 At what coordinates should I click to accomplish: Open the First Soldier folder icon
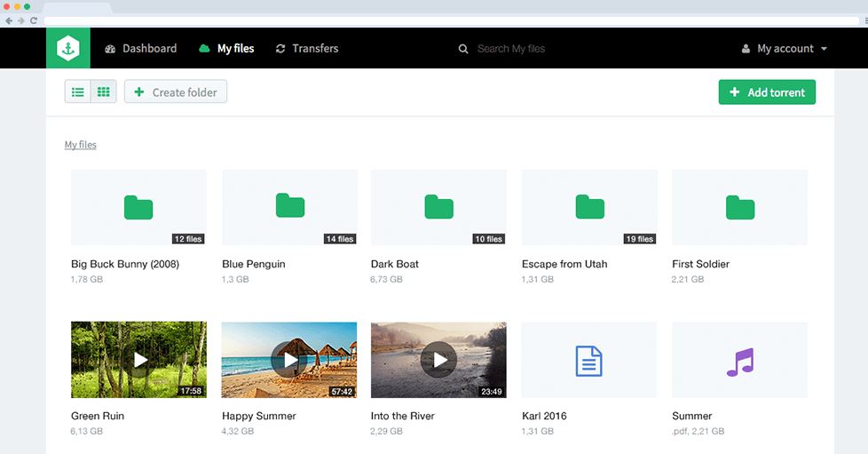[x=740, y=207]
